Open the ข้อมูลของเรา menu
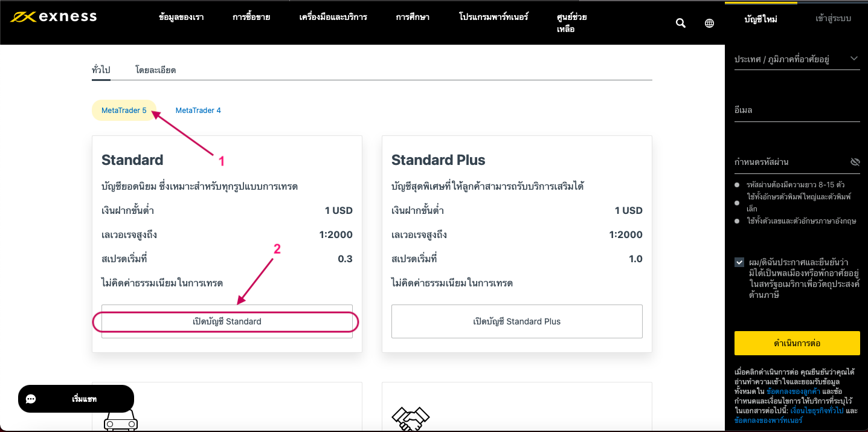The height and width of the screenshot is (432, 868). point(181,18)
